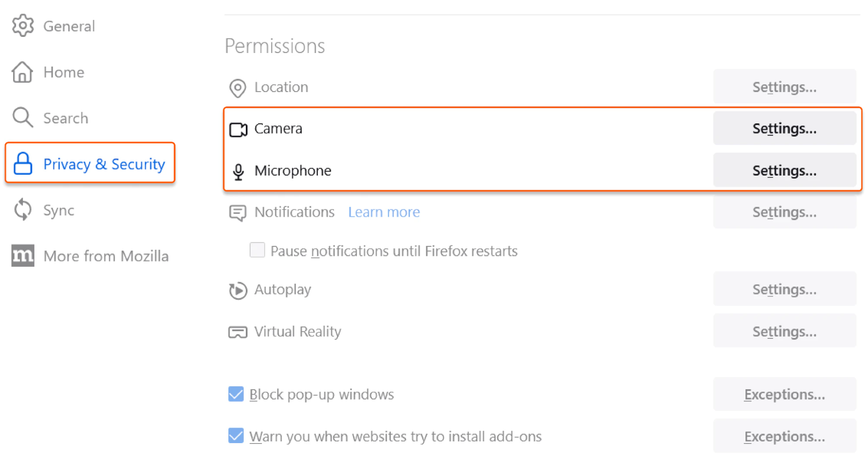
Task: Click the Location pin icon
Action: click(237, 88)
